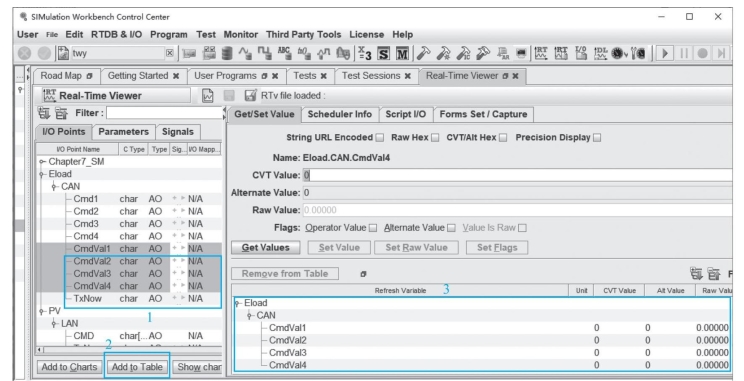Open the Script I/O tab

pos(406,114)
